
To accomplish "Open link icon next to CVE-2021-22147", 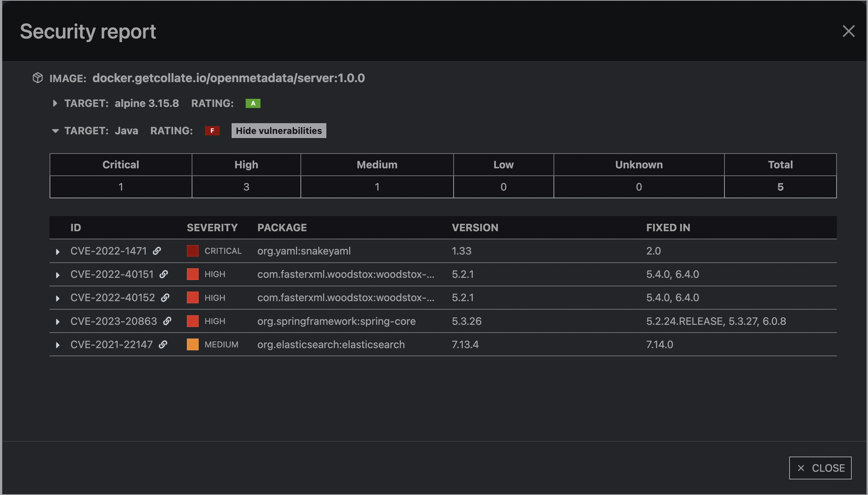I will [163, 344].
